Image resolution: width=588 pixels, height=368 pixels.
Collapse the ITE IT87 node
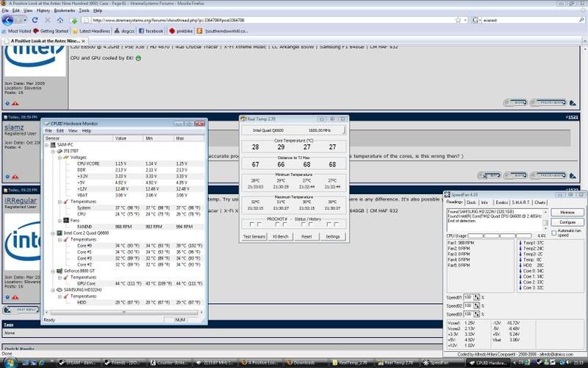(x=53, y=151)
